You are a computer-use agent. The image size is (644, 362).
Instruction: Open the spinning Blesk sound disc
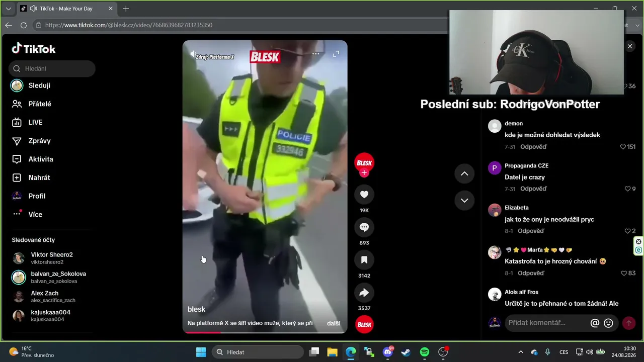(x=364, y=324)
